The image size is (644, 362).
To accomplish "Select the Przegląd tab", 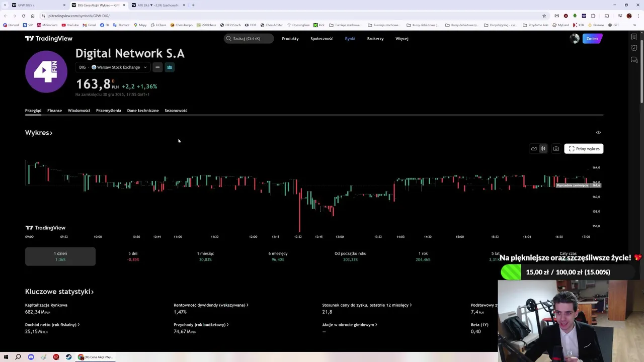I will pos(33,111).
